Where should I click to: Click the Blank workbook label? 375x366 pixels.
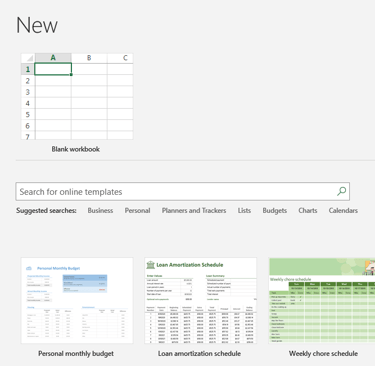pos(76,149)
